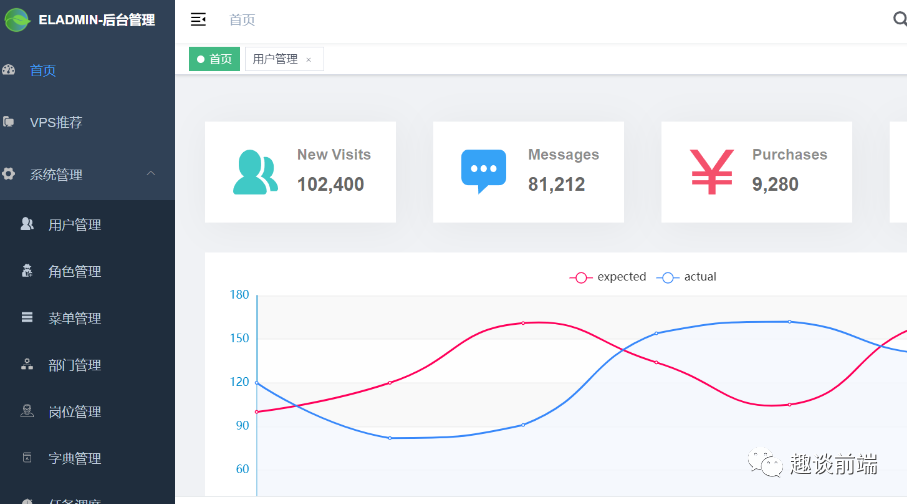Click the Purchases yen icon

click(712, 172)
